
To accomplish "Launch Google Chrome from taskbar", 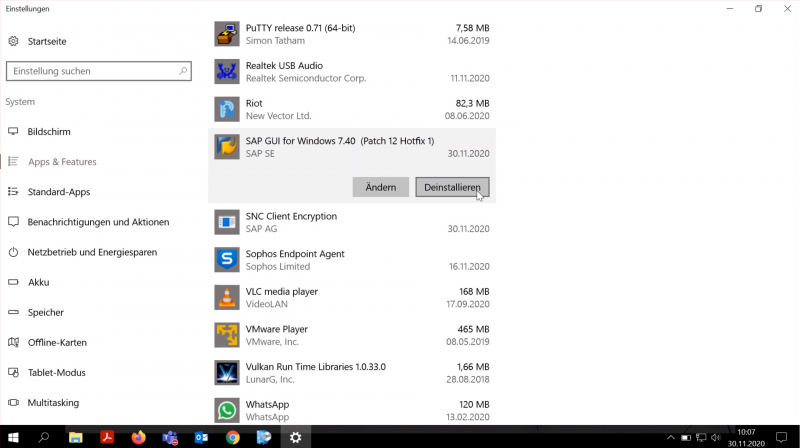I will tap(233, 437).
